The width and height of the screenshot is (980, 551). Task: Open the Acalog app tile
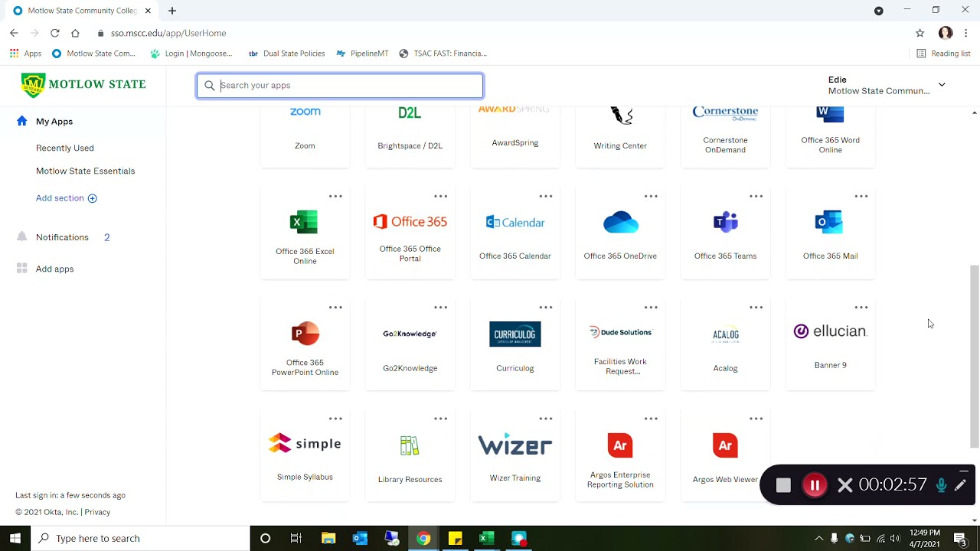click(725, 344)
